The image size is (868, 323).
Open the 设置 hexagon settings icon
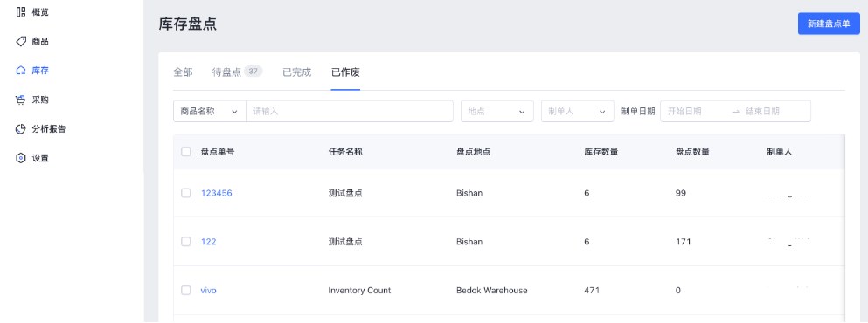click(21, 158)
